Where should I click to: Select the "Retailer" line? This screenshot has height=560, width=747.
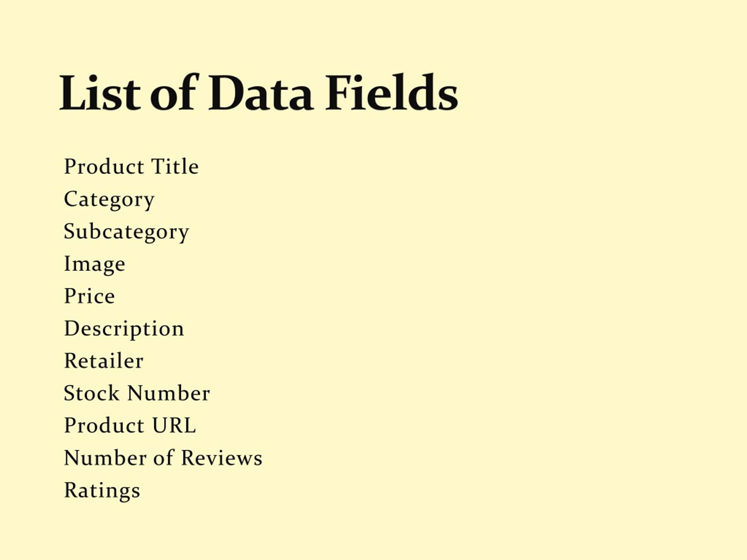click(x=104, y=360)
